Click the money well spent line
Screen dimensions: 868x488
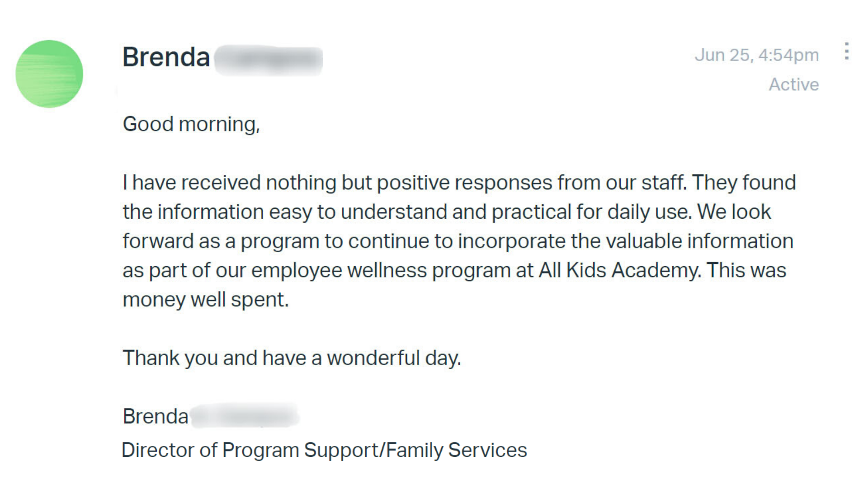click(206, 300)
